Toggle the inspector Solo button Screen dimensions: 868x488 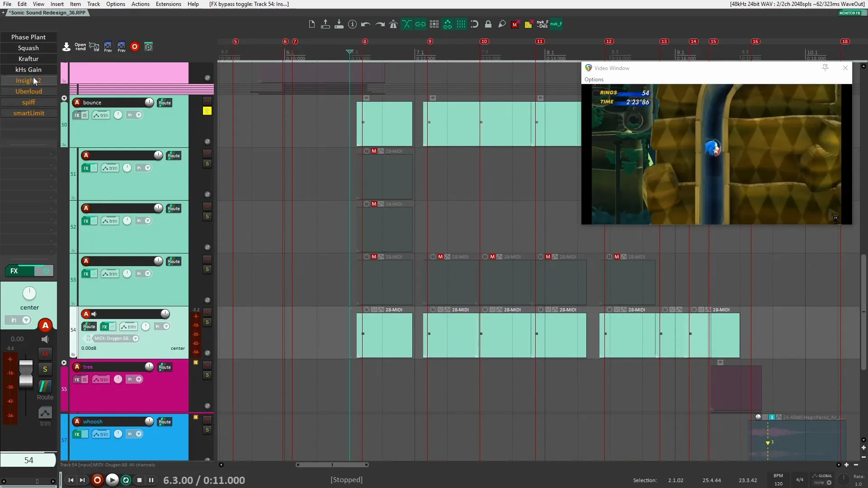[x=45, y=369]
